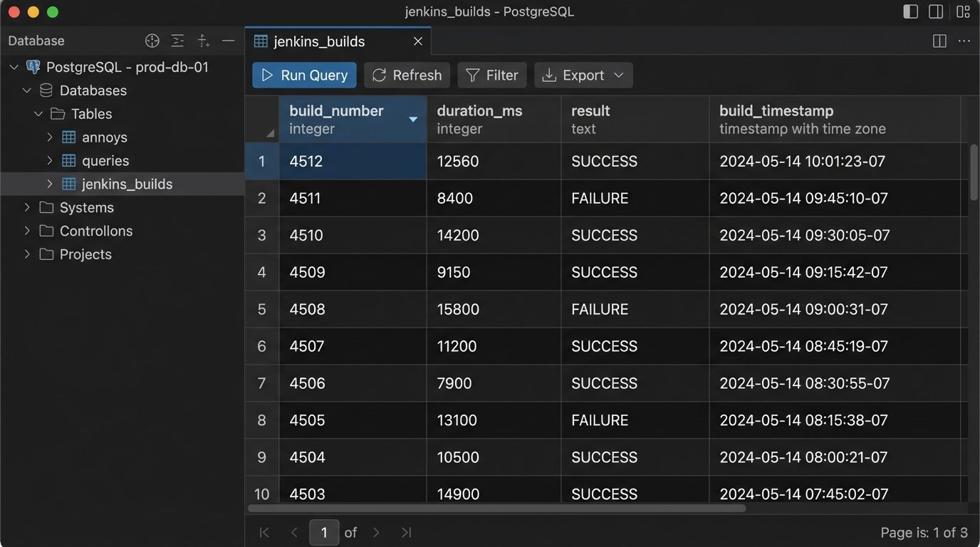Image resolution: width=980 pixels, height=547 pixels.
Task: Open the three-dot more actions menu
Action: 964,41
